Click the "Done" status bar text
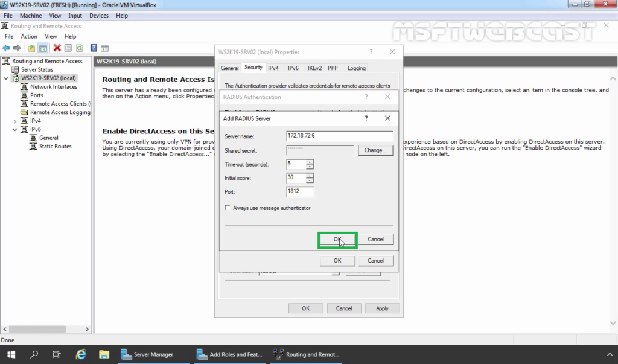 [7, 340]
